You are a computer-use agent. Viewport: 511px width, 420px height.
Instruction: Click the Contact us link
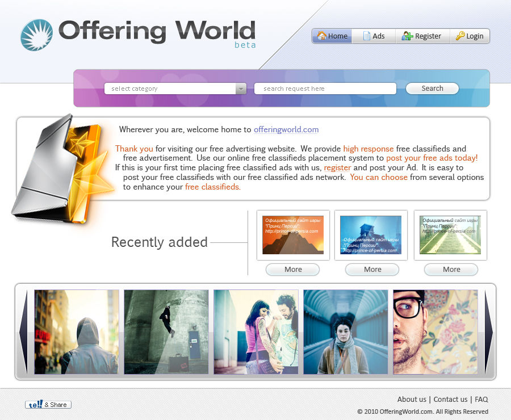point(450,399)
